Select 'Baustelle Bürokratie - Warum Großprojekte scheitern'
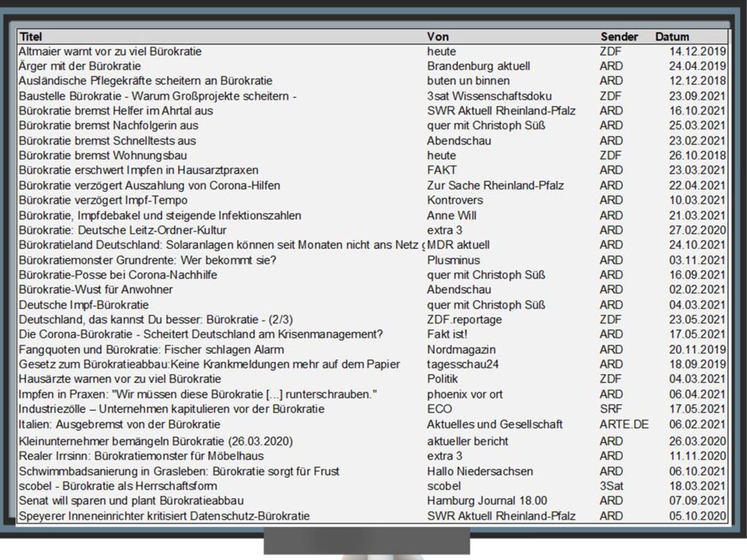 coord(373,96)
